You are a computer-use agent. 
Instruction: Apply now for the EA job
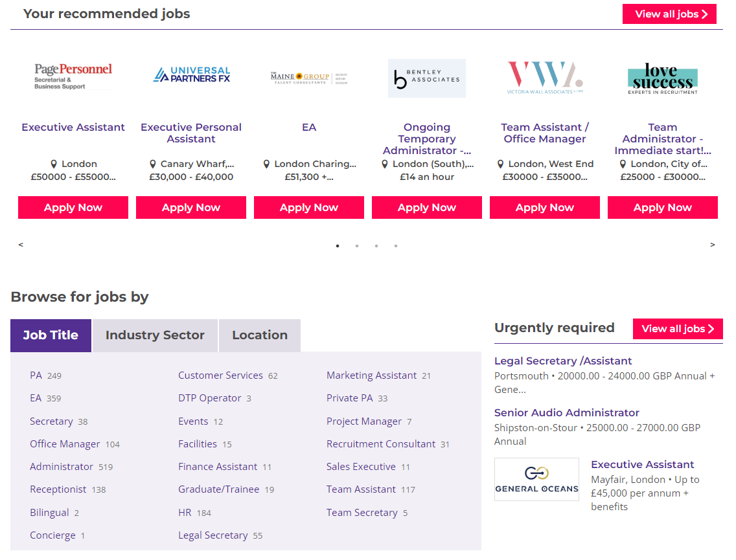pos(309,208)
